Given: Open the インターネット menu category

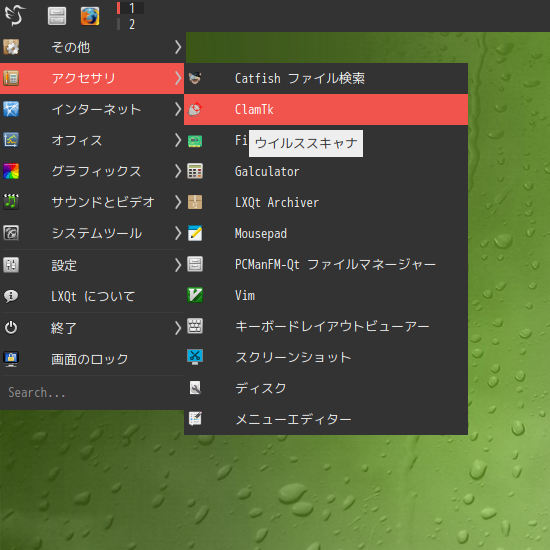Looking at the screenshot, I should (x=92, y=109).
